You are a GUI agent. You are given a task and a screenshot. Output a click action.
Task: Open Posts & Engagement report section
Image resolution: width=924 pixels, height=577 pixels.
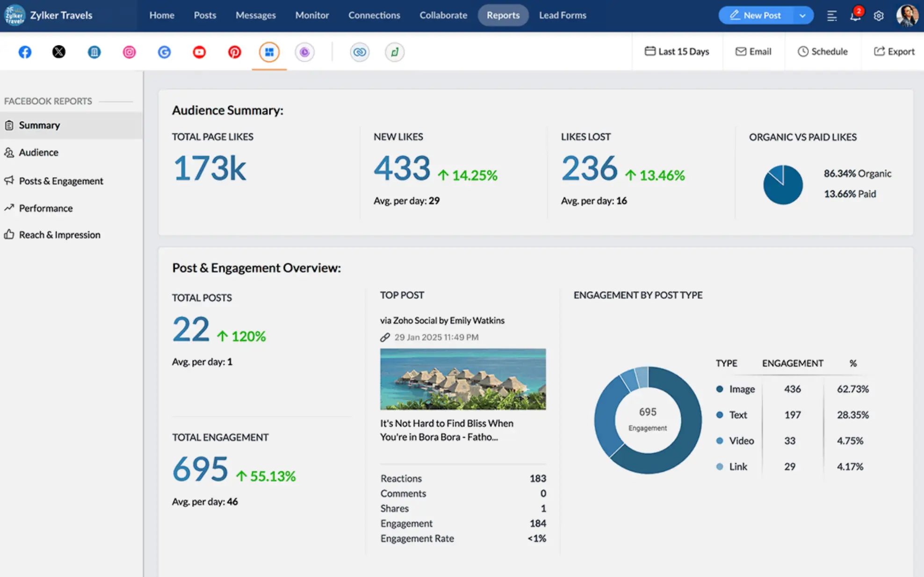[61, 181]
